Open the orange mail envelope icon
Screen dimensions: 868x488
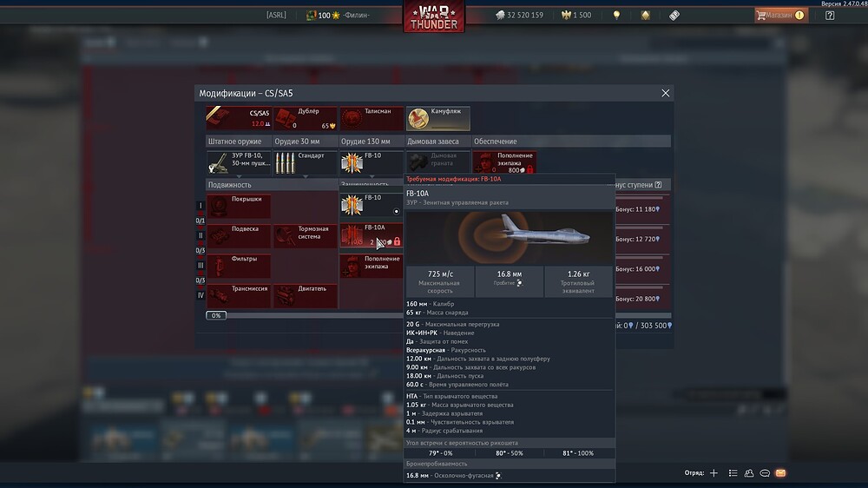tap(780, 473)
